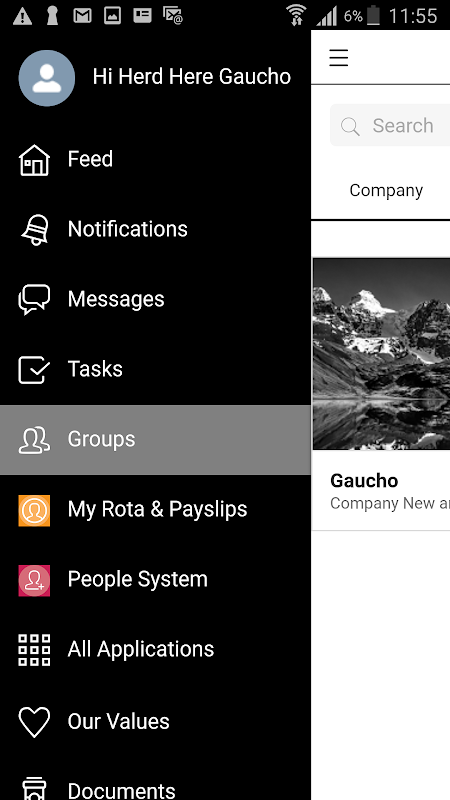Tap the Gmail status bar notification icon
The height and width of the screenshot is (800, 450).
(82, 16)
